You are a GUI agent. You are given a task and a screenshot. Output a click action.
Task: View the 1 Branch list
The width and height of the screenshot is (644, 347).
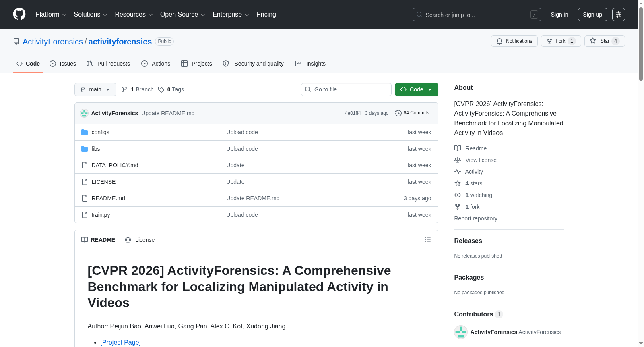138,89
